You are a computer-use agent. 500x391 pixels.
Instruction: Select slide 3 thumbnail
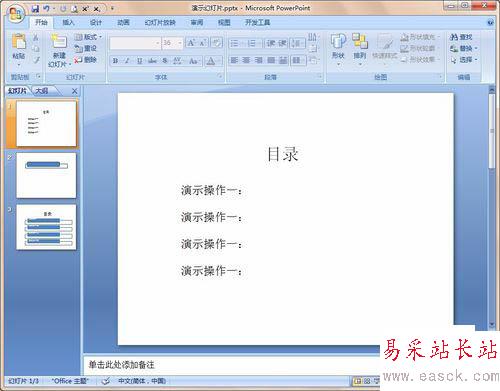46,227
